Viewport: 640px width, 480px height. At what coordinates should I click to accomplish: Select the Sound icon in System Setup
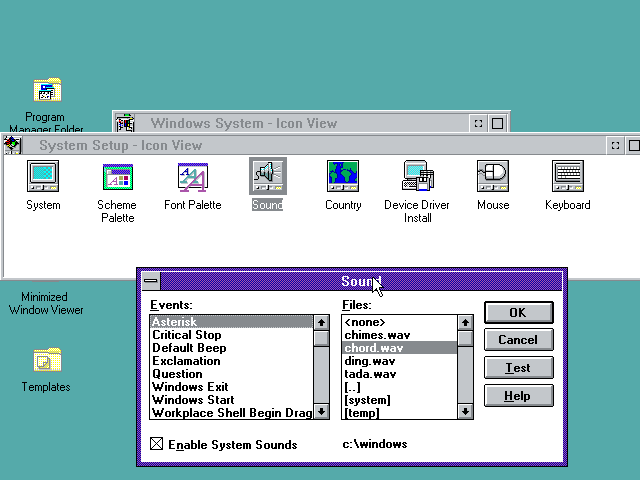click(x=268, y=176)
